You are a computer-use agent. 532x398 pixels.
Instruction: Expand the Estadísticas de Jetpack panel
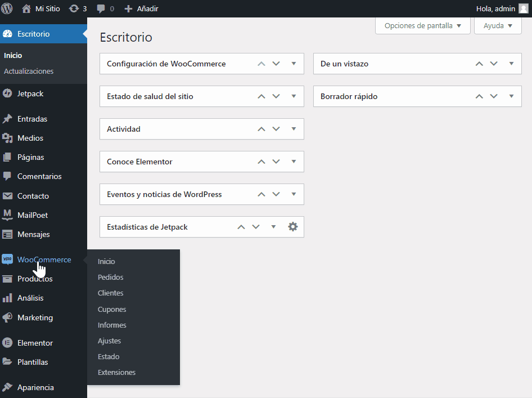[273, 226]
